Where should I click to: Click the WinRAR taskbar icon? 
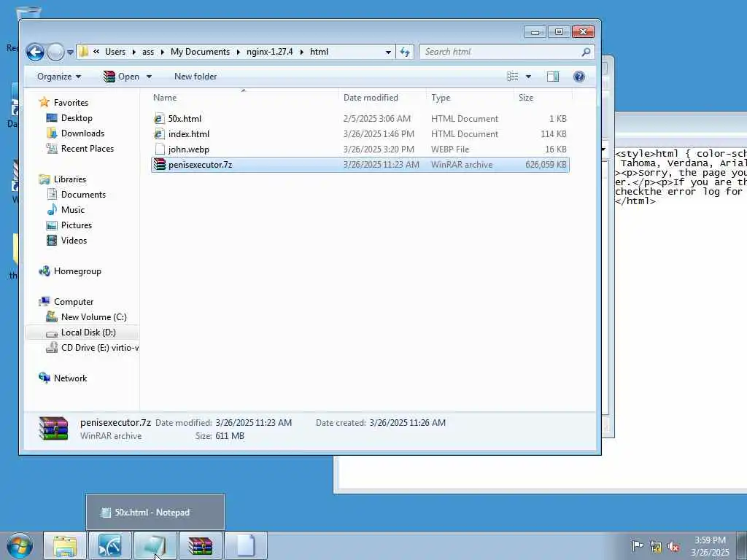pos(200,545)
